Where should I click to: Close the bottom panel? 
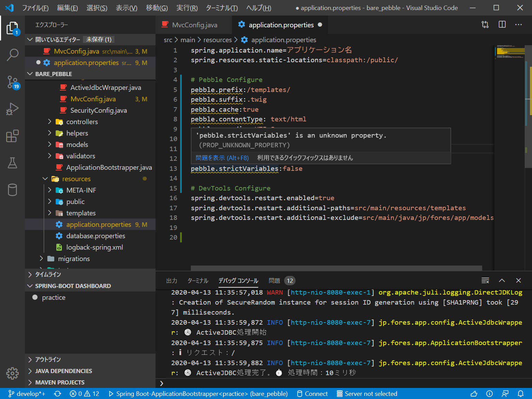tap(518, 280)
